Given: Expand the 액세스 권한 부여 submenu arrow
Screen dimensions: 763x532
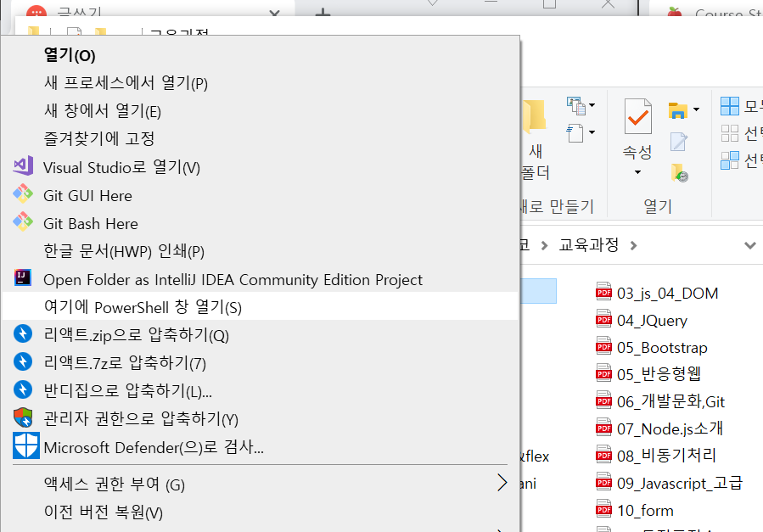Looking at the screenshot, I should [502, 483].
